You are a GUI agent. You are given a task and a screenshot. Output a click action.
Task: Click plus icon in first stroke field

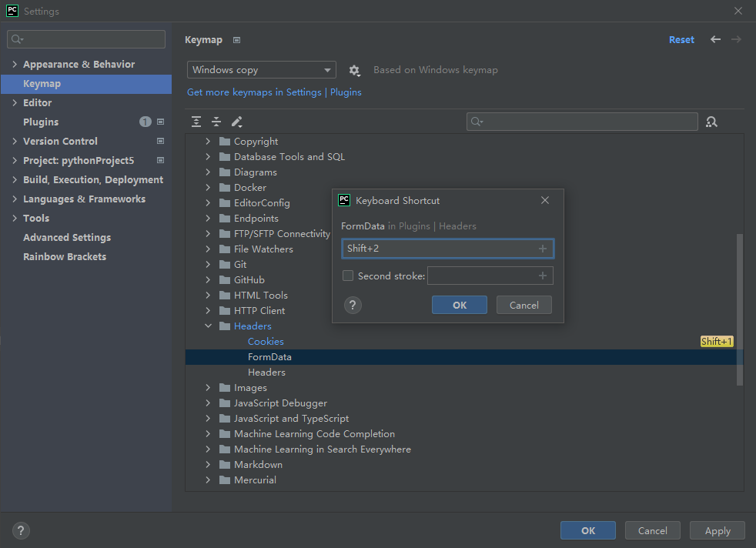pos(543,249)
